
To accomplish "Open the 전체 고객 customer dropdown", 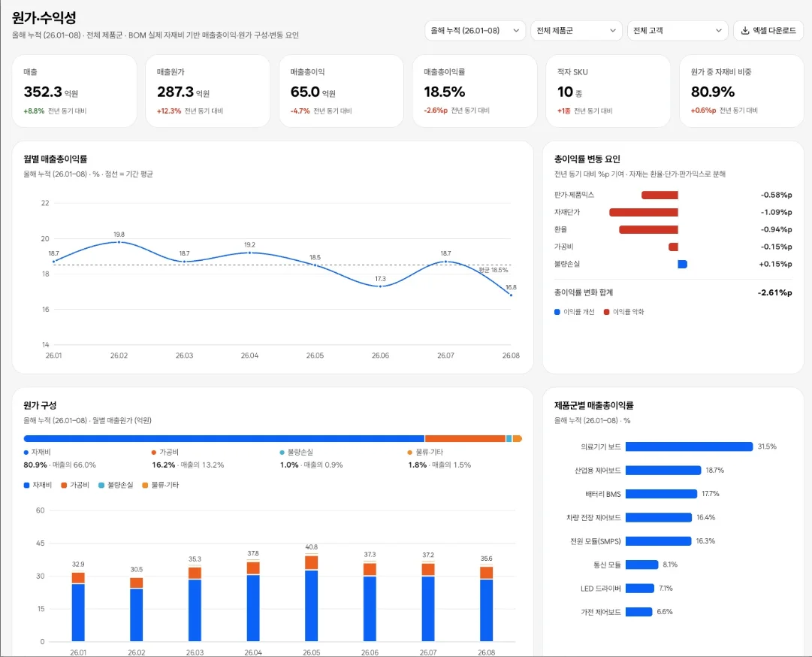I will [678, 31].
